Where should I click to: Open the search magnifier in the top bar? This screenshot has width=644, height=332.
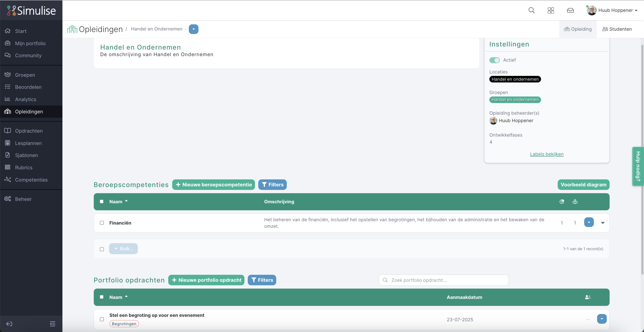531,10
